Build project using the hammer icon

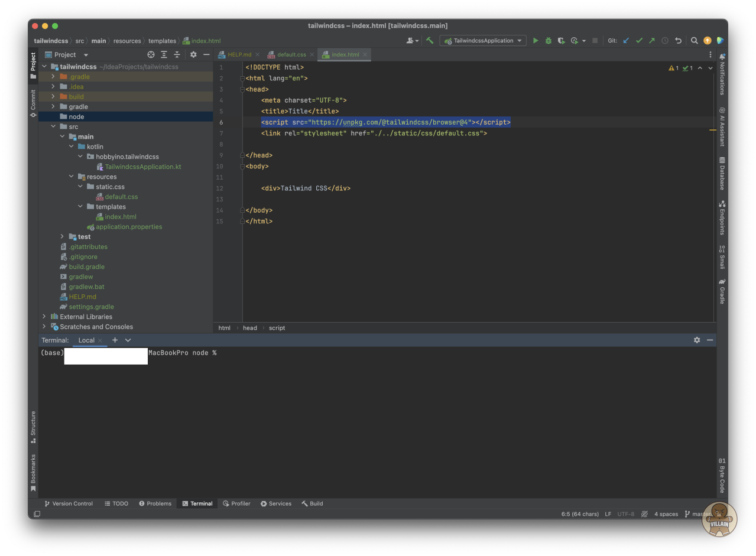tap(430, 41)
